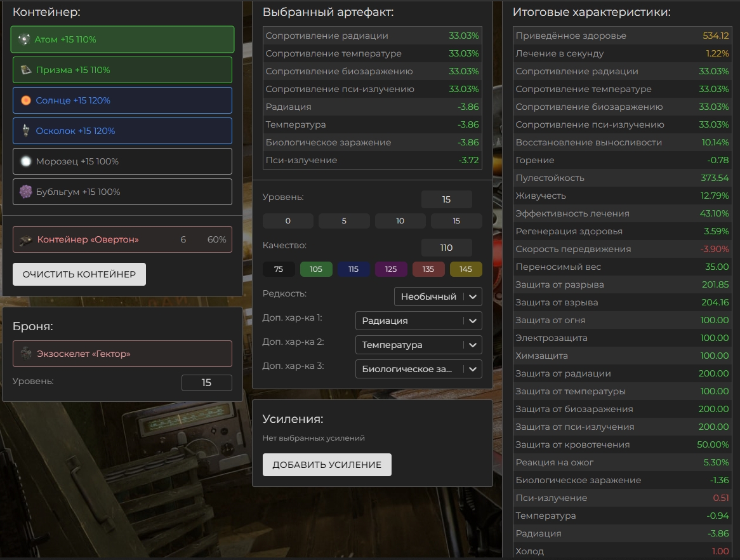Select the purple 125 quality swatch

[x=391, y=269]
